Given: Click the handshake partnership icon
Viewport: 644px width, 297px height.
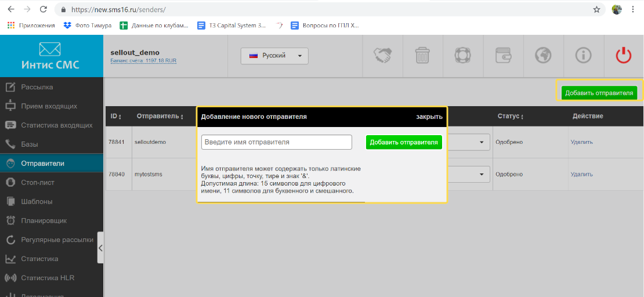Looking at the screenshot, I should click(382, 56).
